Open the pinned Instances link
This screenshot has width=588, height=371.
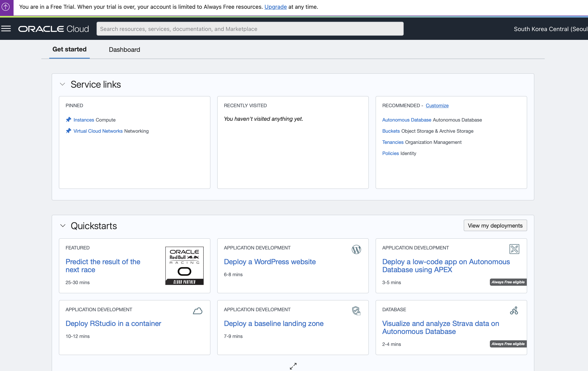pyautogui.click(x=84, y=120)
